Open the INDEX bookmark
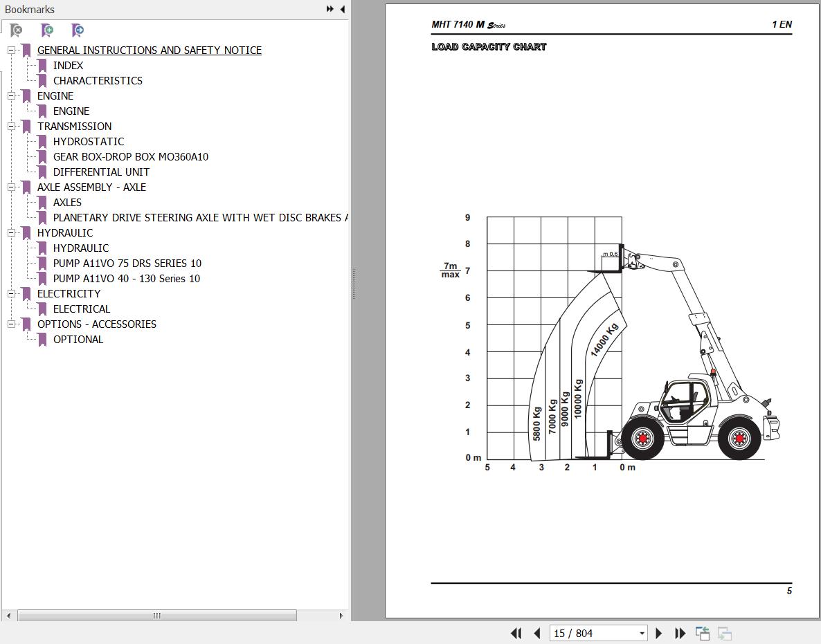821x644 pixels. coord(68,66)
